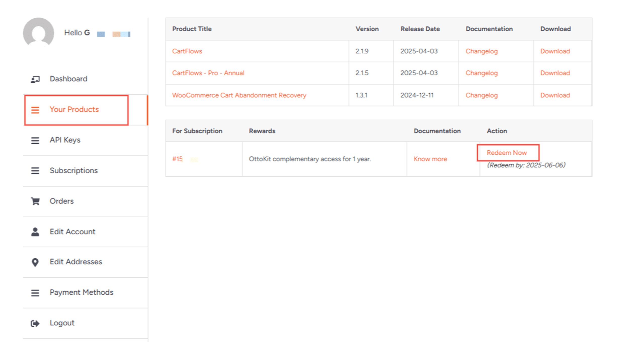Click Redeem Now for OttoKit access
The height and width of the screenshot is (342, 644).
507,153
